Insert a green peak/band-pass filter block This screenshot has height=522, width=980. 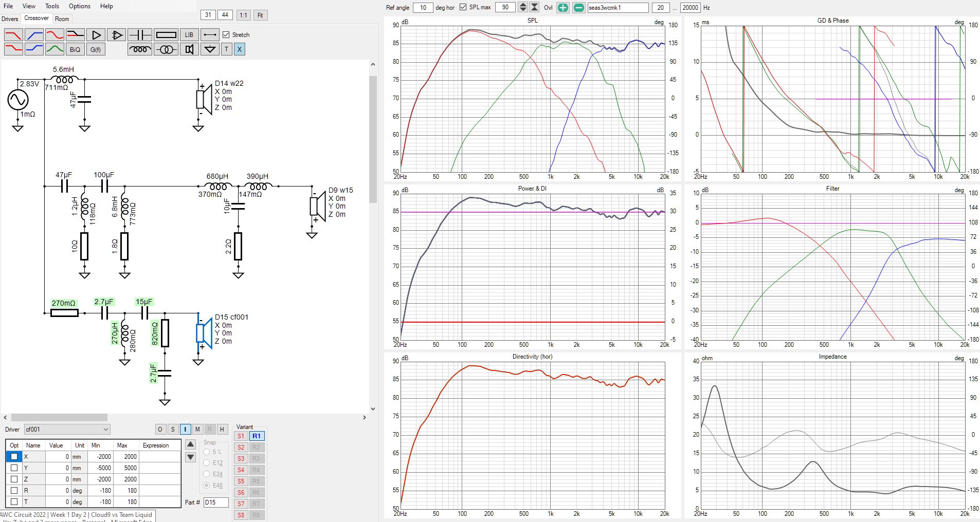tap(55, 49)
